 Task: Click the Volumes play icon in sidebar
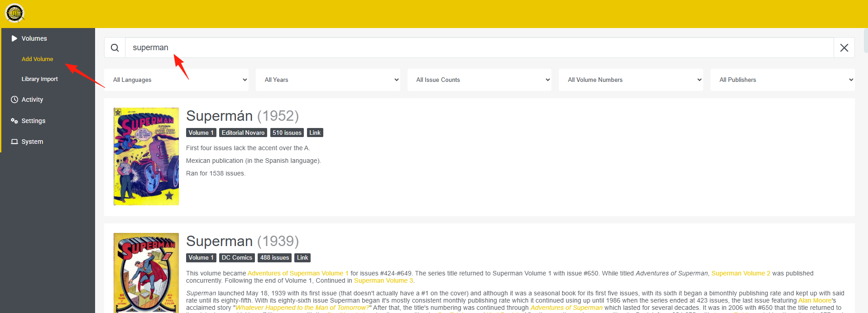14,38
